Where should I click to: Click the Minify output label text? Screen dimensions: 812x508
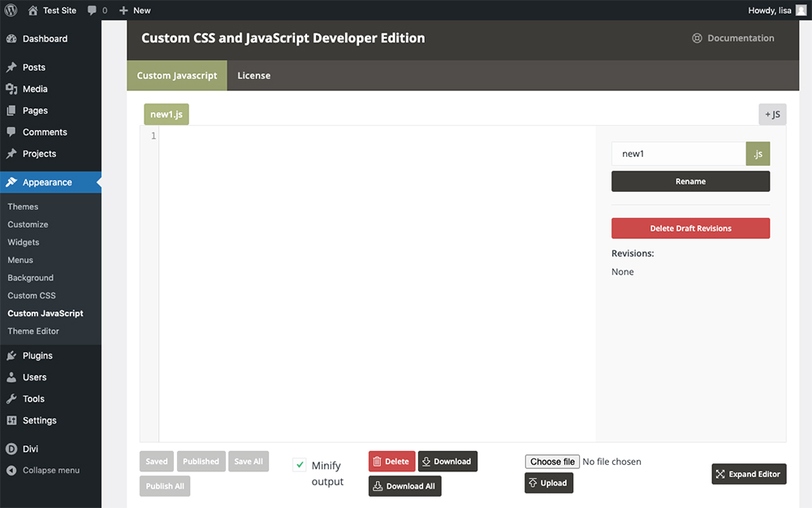coord(327,473)
